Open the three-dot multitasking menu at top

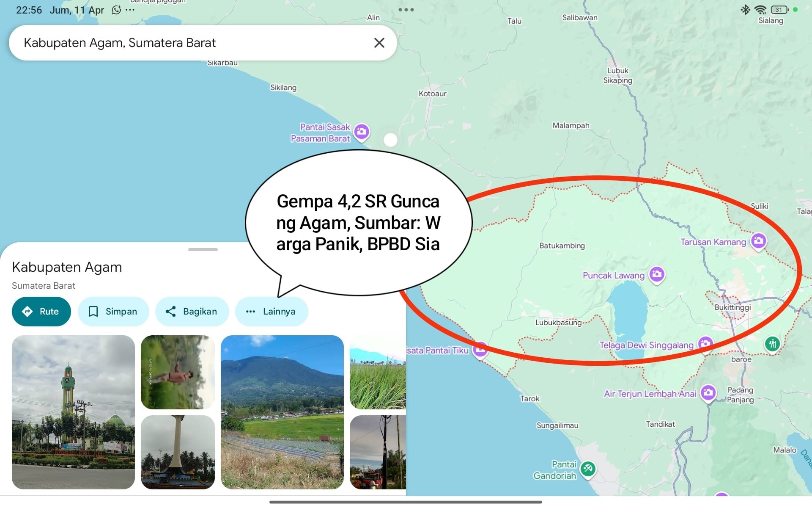406,9
